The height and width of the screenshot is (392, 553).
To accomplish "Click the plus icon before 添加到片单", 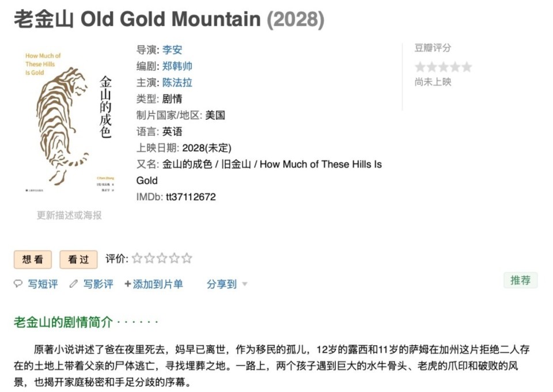I will coord(128,284).
